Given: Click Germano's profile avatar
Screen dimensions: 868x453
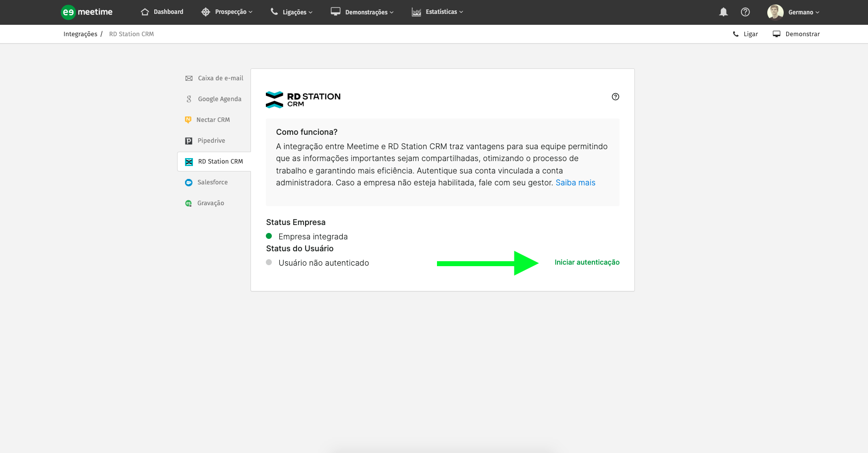Looking at the screenshot, I should tap(775, 12).
